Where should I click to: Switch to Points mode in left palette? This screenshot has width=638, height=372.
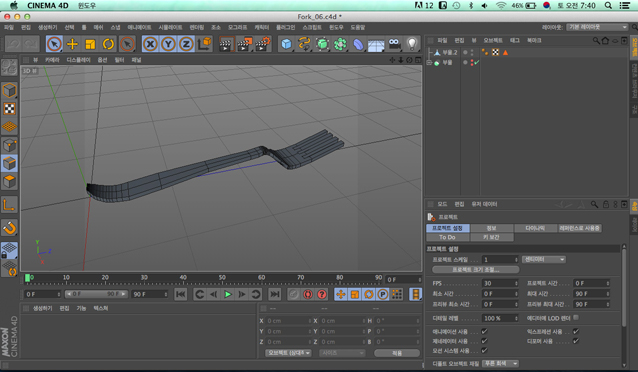coord(9,145)
